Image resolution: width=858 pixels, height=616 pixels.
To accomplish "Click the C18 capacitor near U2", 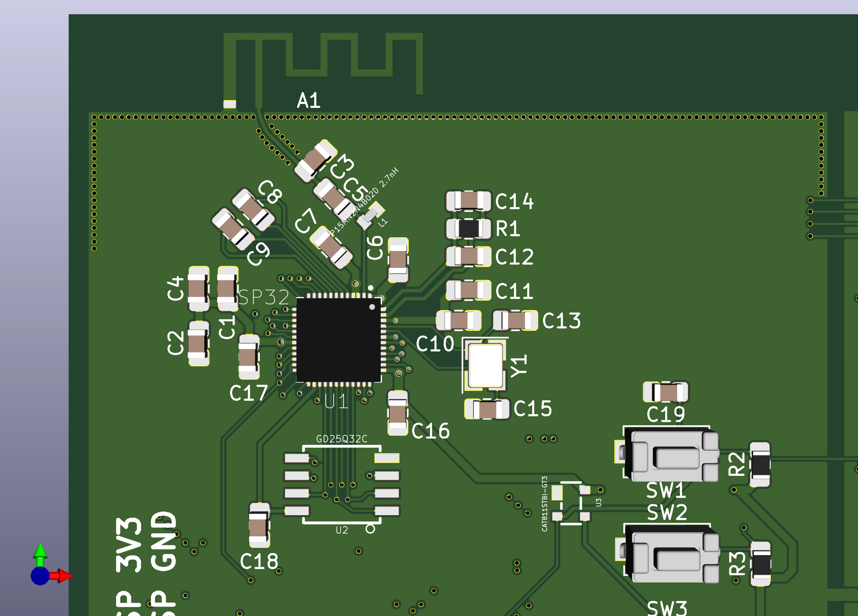I will [259, 525].
